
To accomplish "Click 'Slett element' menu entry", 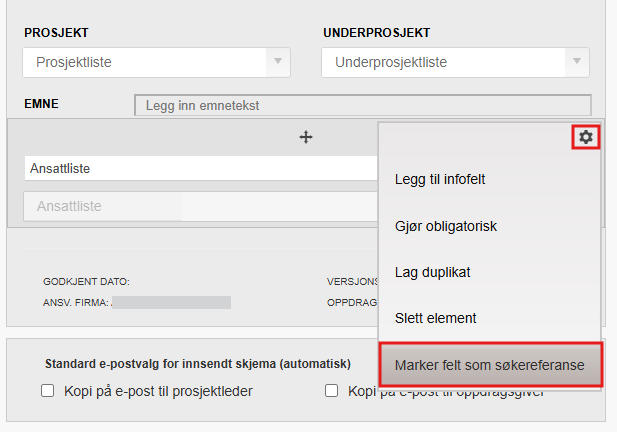I will pyautogui.click(x=436, y=318).
